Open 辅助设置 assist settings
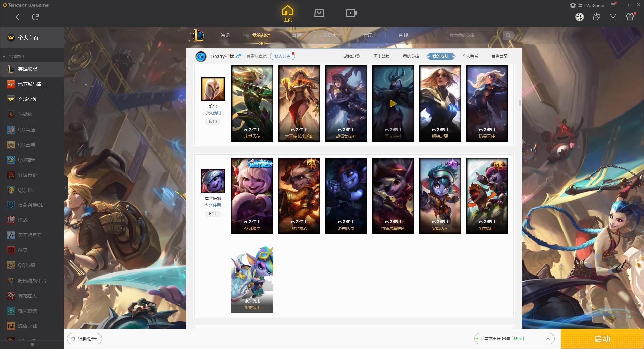Image resolution: width=644 pixels, height=349 pixels. click(85, 339)
